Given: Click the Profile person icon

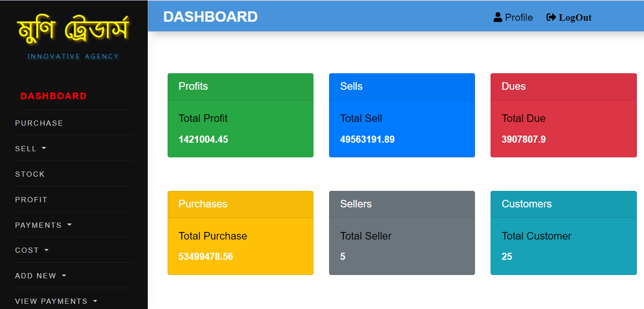Looking at the screenshot, I should pos(498,17).
